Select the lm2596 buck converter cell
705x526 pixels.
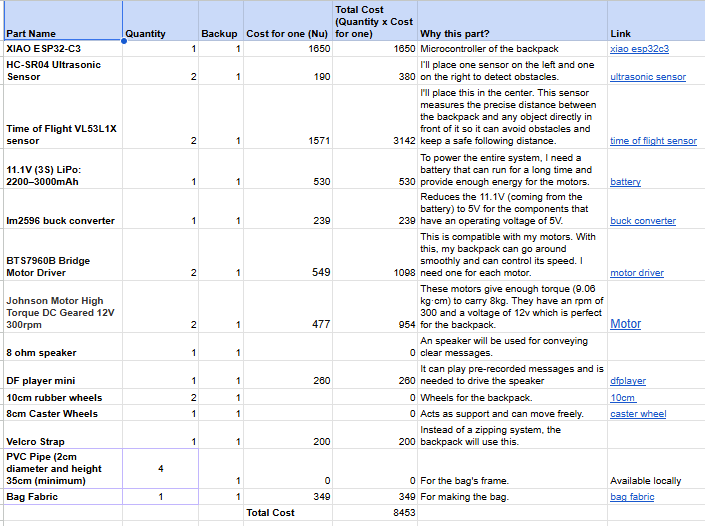pos(63,209)
